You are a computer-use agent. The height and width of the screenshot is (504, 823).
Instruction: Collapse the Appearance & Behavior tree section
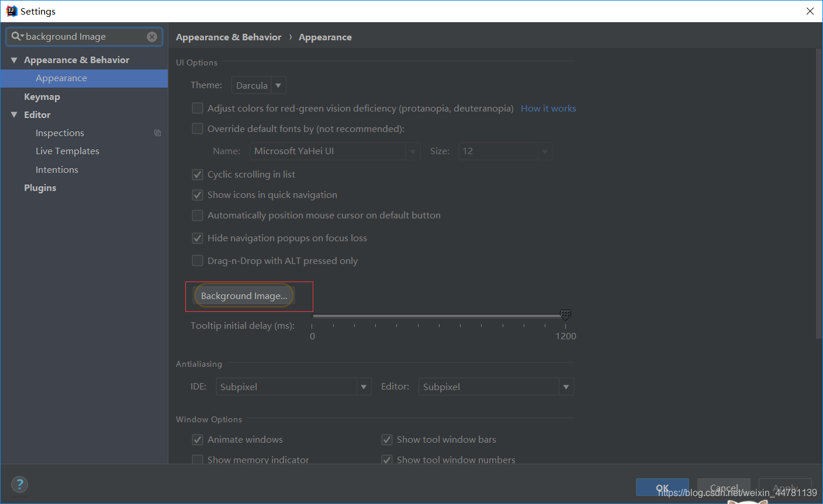14,60
